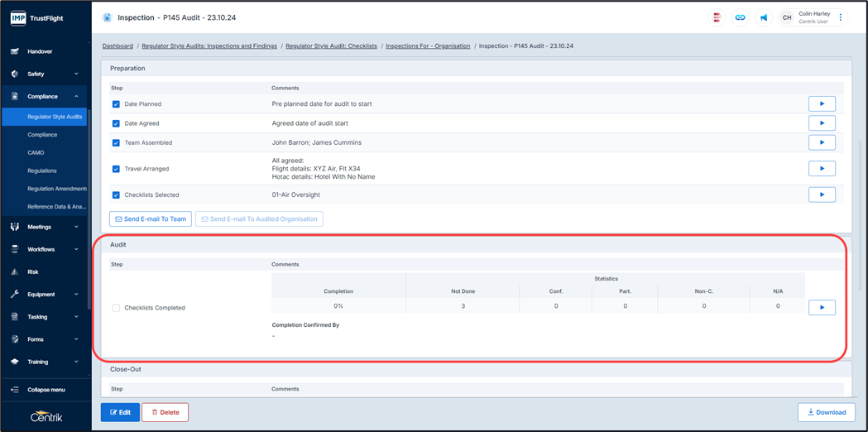868x432 pixels.
Task: Click the red database icon in header
Action: [717, 17]
